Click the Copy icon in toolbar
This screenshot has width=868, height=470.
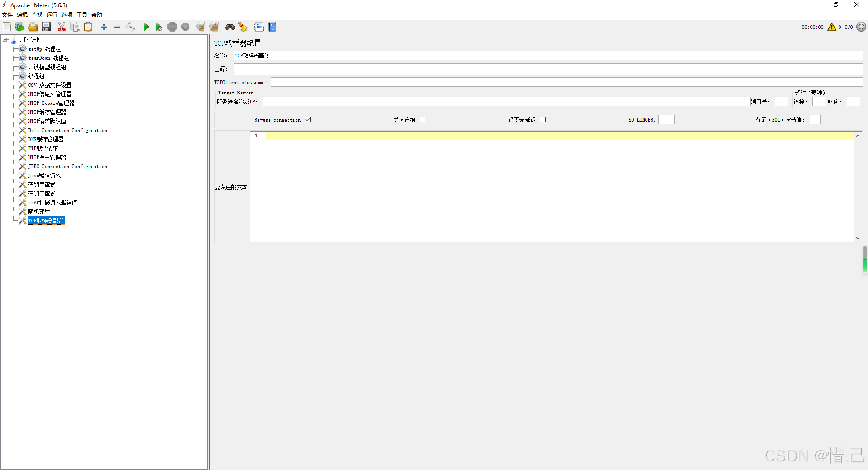(75, 27)
